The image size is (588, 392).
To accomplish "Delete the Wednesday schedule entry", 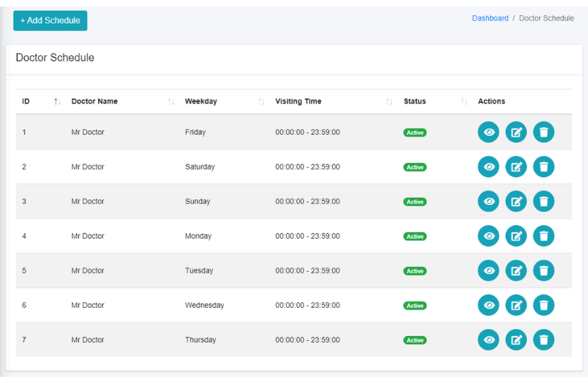I will point(543,305).
